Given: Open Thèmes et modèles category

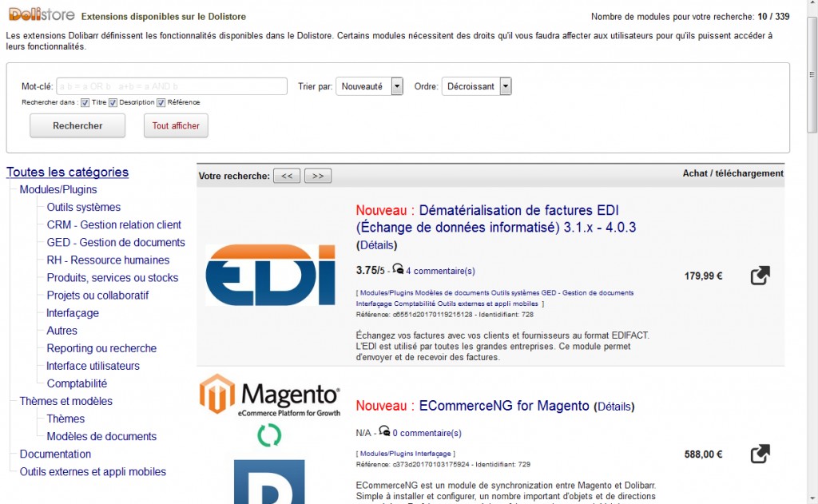Looking at the screenshot, I should [x=66, y=401].
